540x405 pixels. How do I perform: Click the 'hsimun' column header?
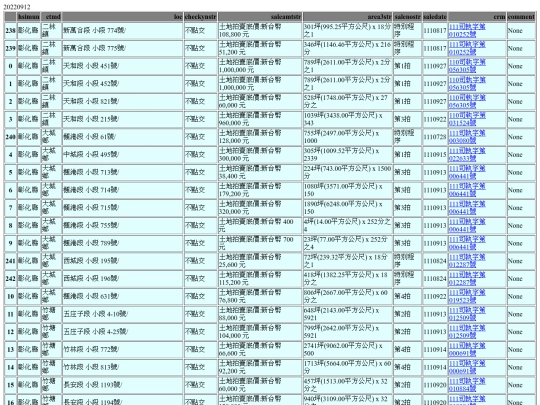(29, 17)
